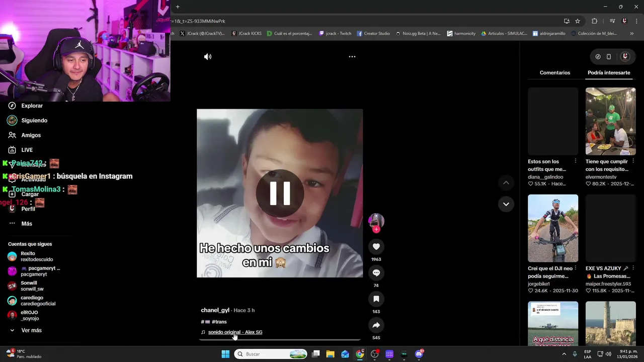Open 'sonido original - Alex SG' sound link
The image size is (644, 362).
[235, 332]
